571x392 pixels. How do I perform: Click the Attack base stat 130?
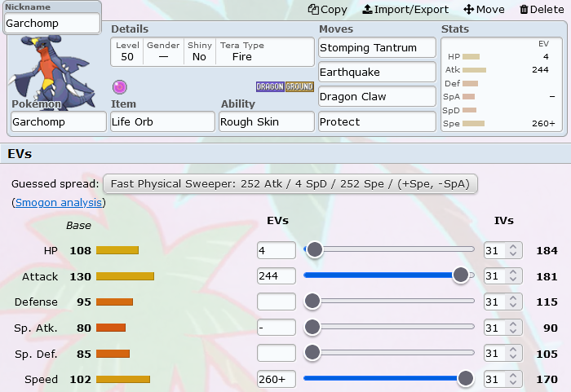pos(81,276)
